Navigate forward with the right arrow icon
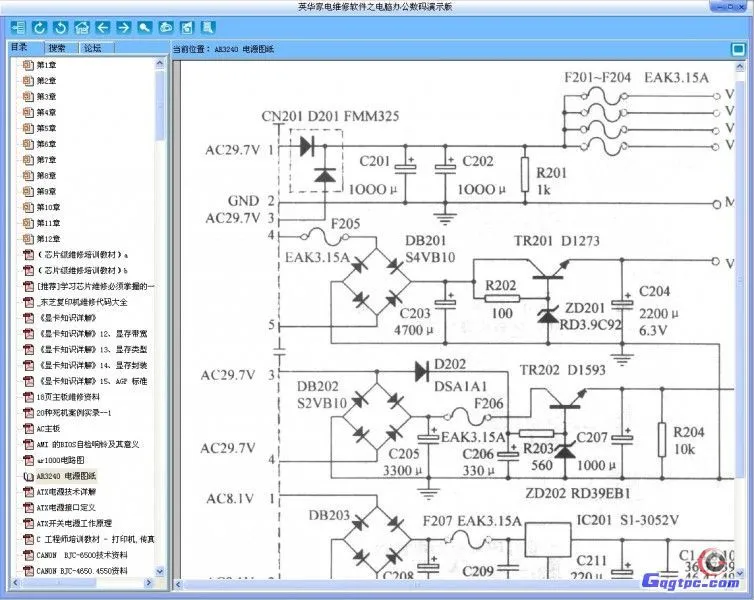This screenshot has height=600, width=754. point(123,27)
